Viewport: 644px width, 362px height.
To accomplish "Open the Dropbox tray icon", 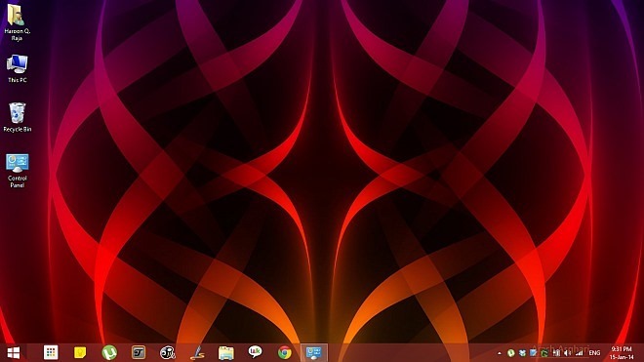I will [523, 353].
